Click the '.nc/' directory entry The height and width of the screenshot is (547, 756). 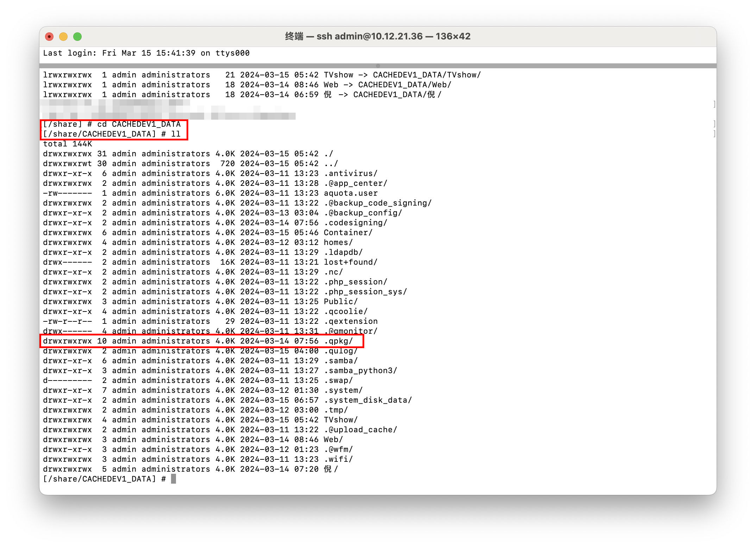tap(333, 272)
